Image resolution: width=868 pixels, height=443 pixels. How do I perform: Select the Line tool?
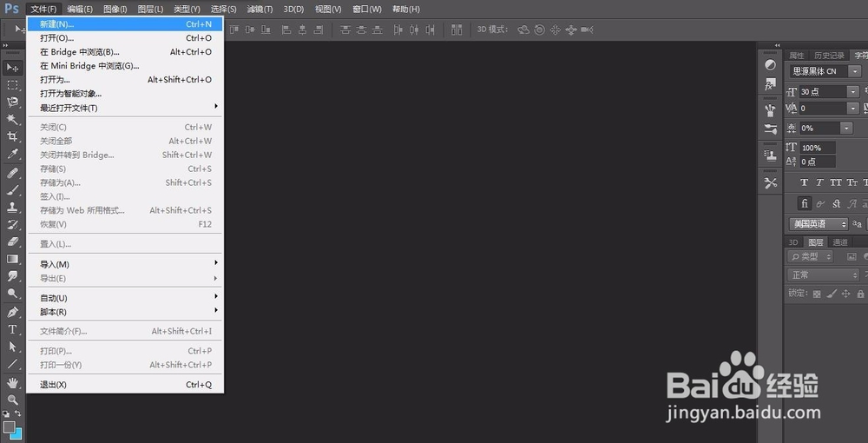(12, 364)
